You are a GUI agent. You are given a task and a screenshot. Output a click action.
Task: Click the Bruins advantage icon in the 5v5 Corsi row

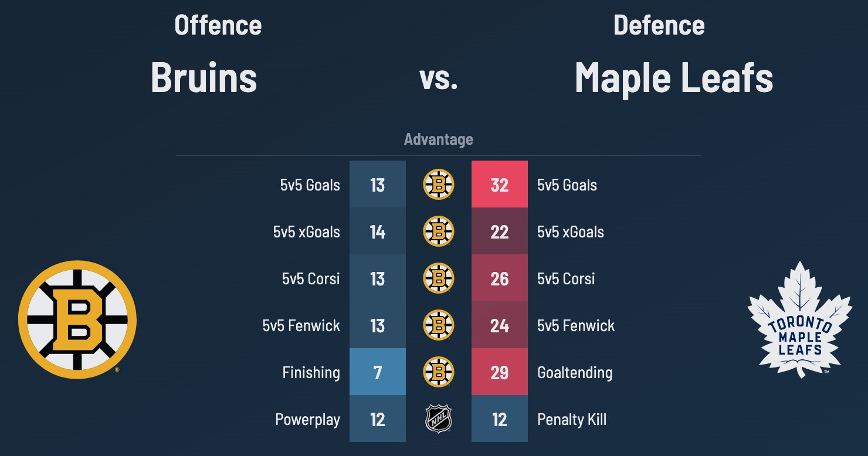point(439,278)
